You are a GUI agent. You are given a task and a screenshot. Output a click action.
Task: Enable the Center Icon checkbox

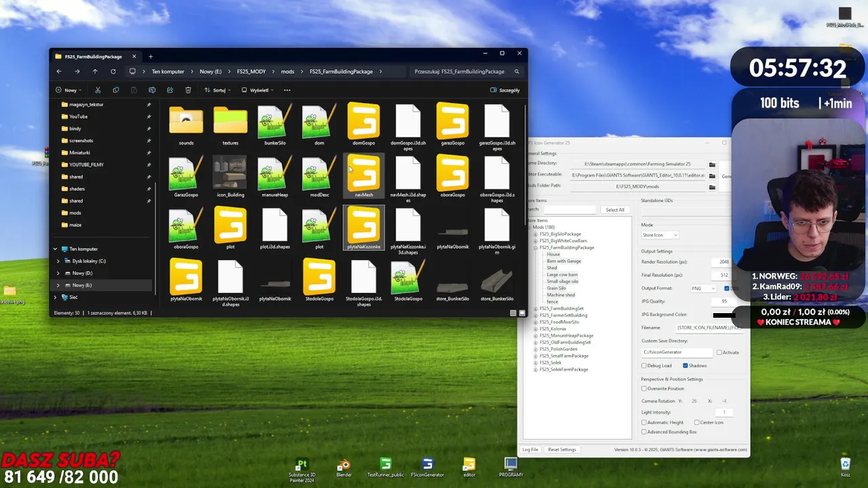[x=696, y=422]
